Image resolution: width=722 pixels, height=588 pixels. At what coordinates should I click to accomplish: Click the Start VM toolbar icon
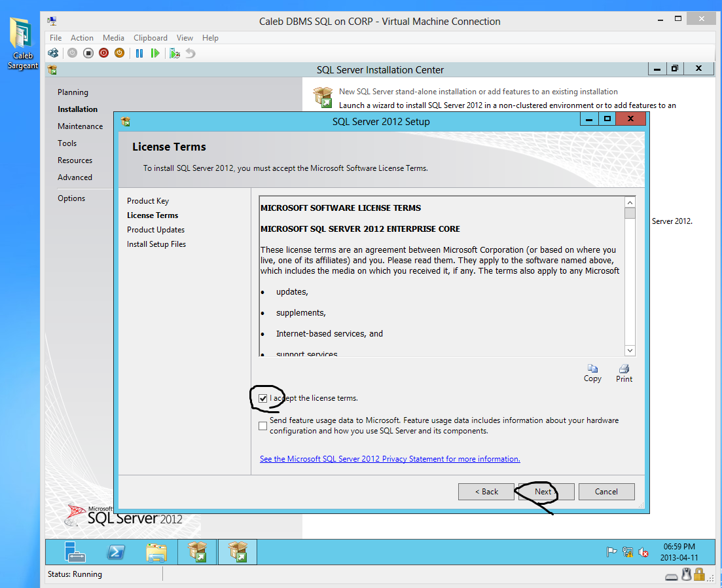pos(72,54)
